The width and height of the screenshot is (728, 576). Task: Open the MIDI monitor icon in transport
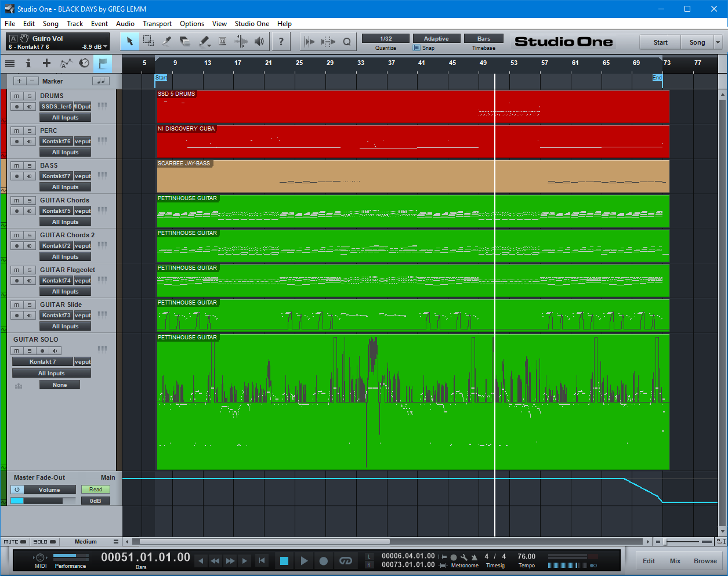(41, 557)
